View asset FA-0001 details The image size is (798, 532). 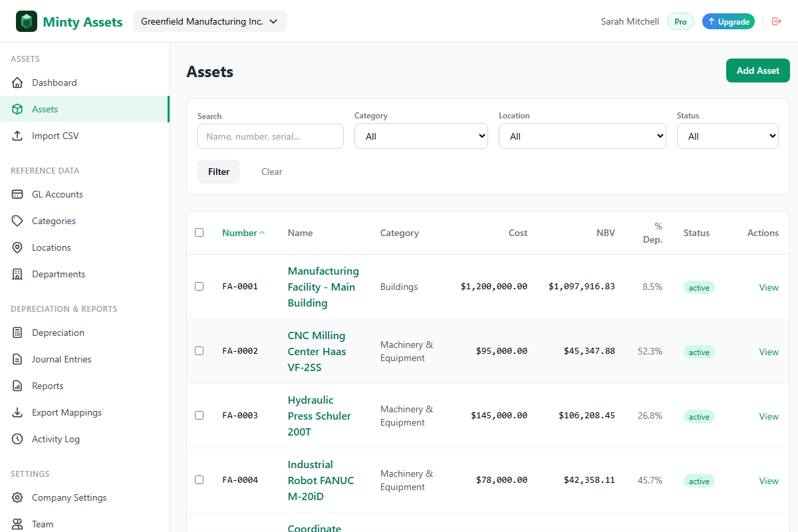[x=769, y=287]
